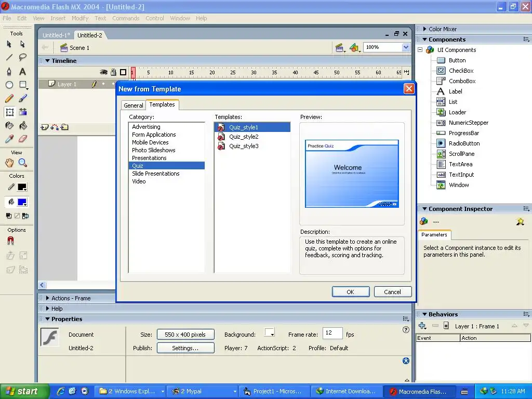Select the Eraser tool
Viewport: 532px width, 399px height.
[x=22, y=139]
